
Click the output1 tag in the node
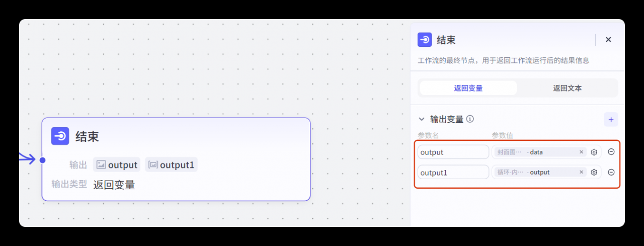[x=171, y=165]
